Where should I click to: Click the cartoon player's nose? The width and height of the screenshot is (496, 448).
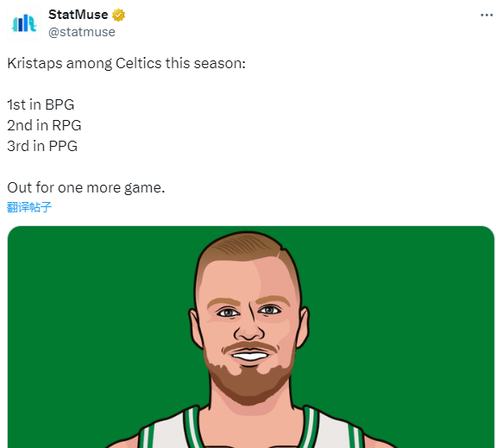(x=249, y=328)
